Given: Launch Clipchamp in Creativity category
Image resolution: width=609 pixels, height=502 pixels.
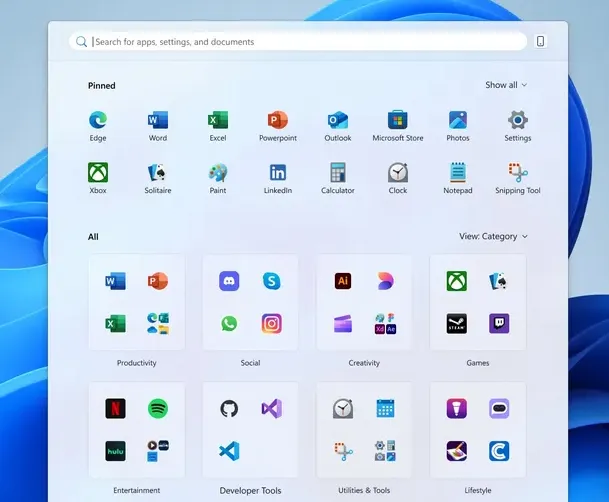Looking at the screenshot, I should point(343,323).
